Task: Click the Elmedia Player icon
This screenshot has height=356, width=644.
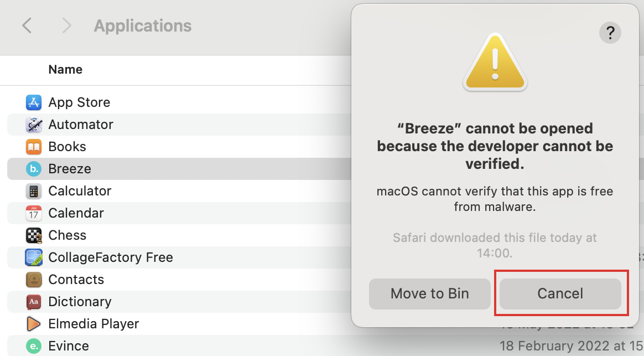Action: coord(34,324)
